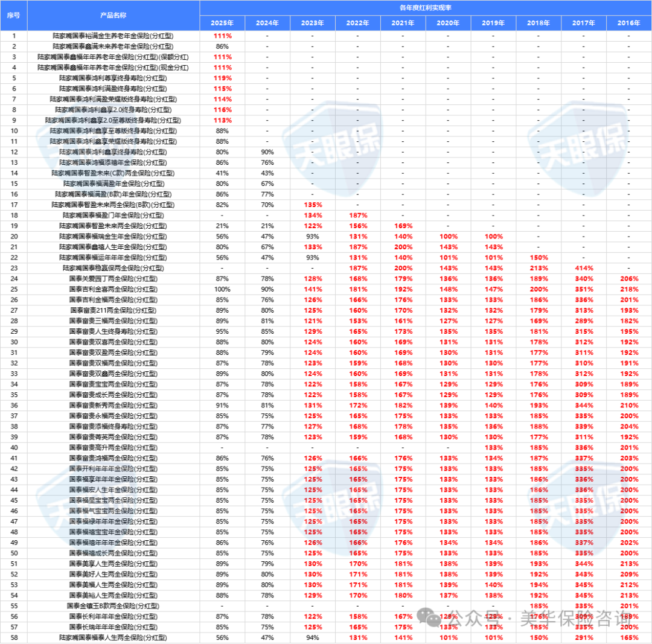This screenshot has width=652, height=644.
Task: Click the red 119% value in the 2025年 column
Action: coord(222,78)
